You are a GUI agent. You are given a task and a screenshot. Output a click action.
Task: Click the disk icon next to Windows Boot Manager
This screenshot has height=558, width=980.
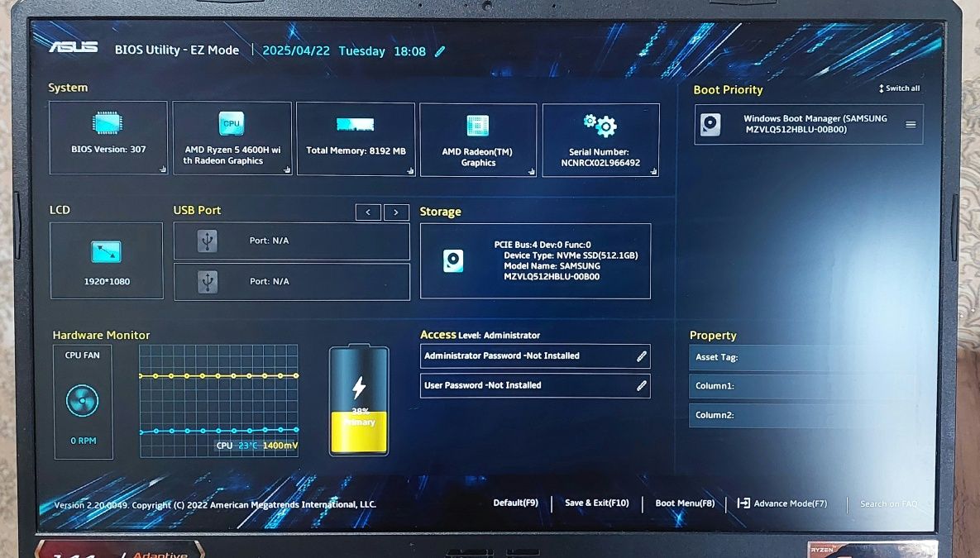point(710,124)
